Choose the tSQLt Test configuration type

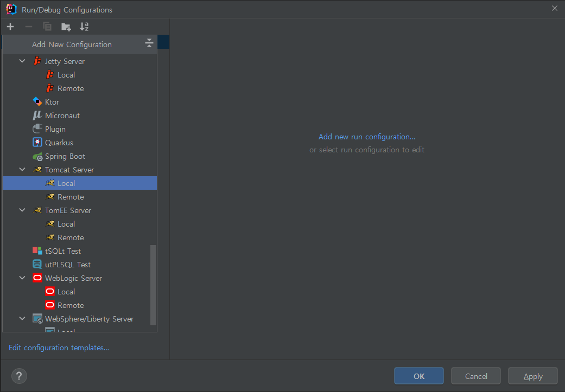point(80,251)
